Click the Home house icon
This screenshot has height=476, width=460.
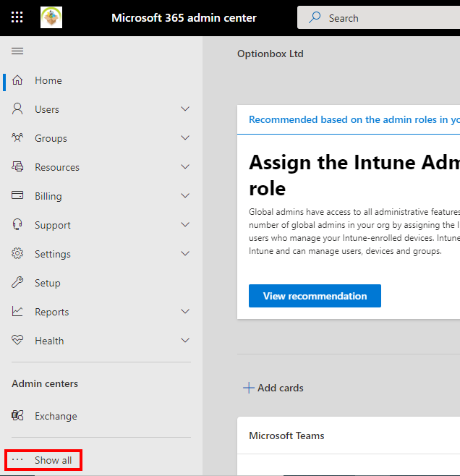pos(17,80)
